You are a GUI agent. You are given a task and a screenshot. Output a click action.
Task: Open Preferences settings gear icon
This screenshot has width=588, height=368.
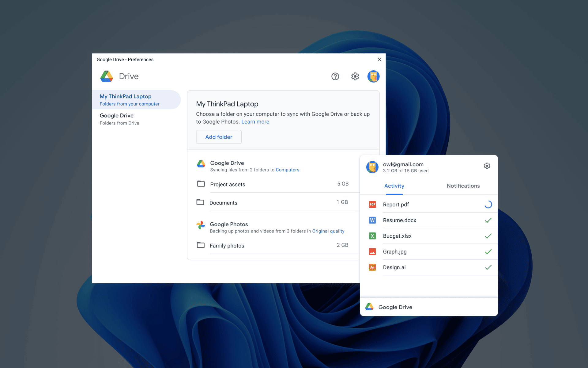pyautogui.click(x=355, y=76)
